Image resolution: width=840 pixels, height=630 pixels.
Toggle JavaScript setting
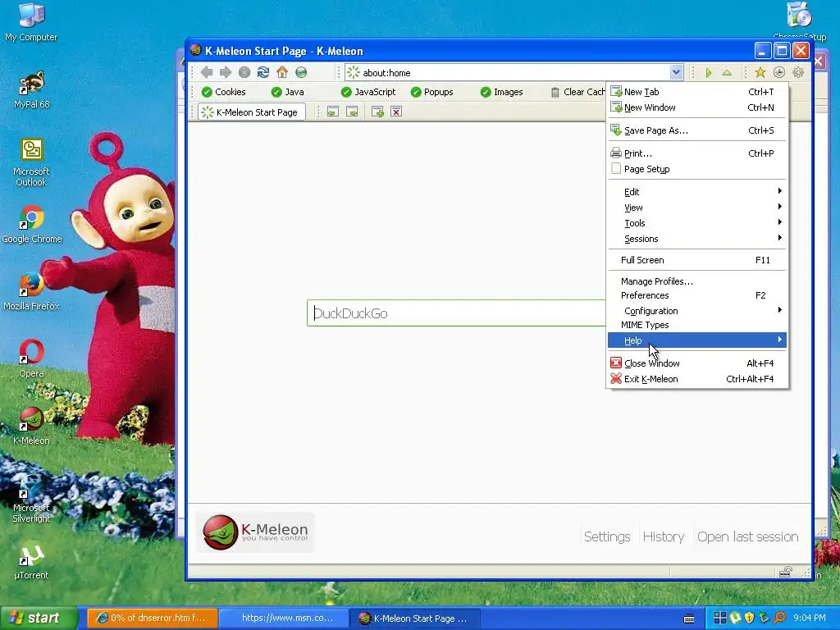click(x=368, y=92)
